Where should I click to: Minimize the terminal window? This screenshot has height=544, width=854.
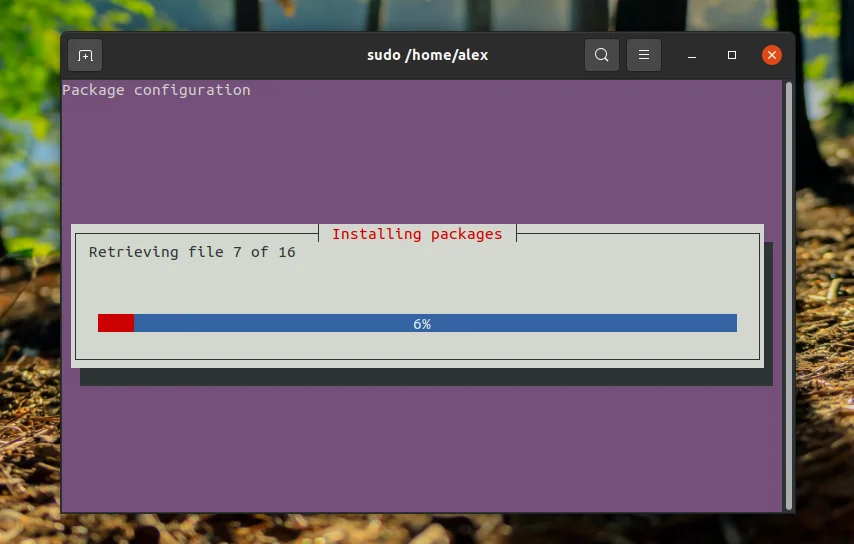pyautogui.click(x=692, y=55)
